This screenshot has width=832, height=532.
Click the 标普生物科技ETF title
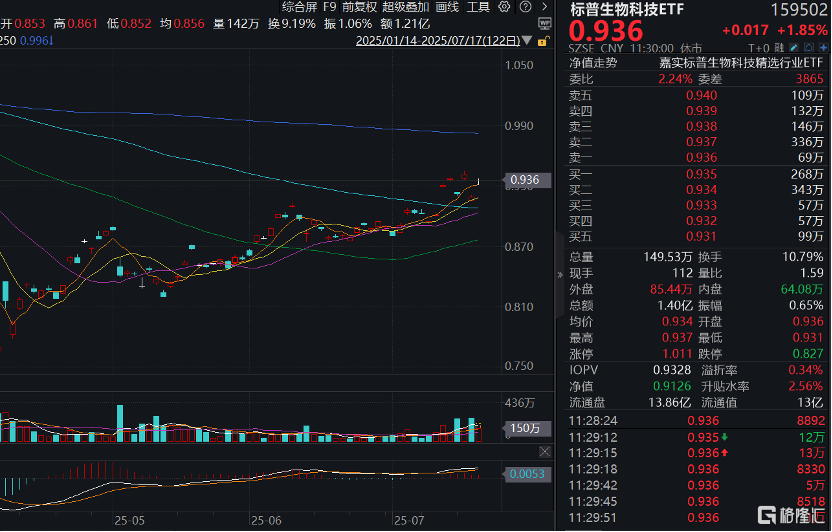627,10
